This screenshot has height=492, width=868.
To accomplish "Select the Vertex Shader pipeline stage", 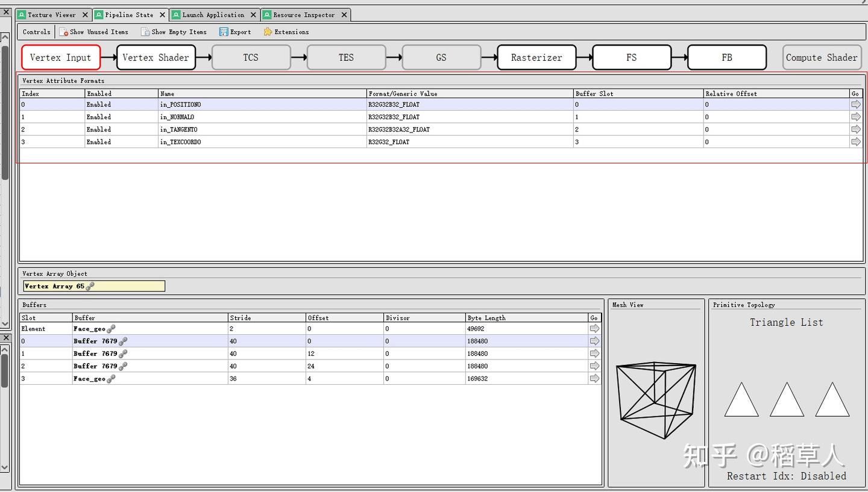I will [x=156, y=57].
